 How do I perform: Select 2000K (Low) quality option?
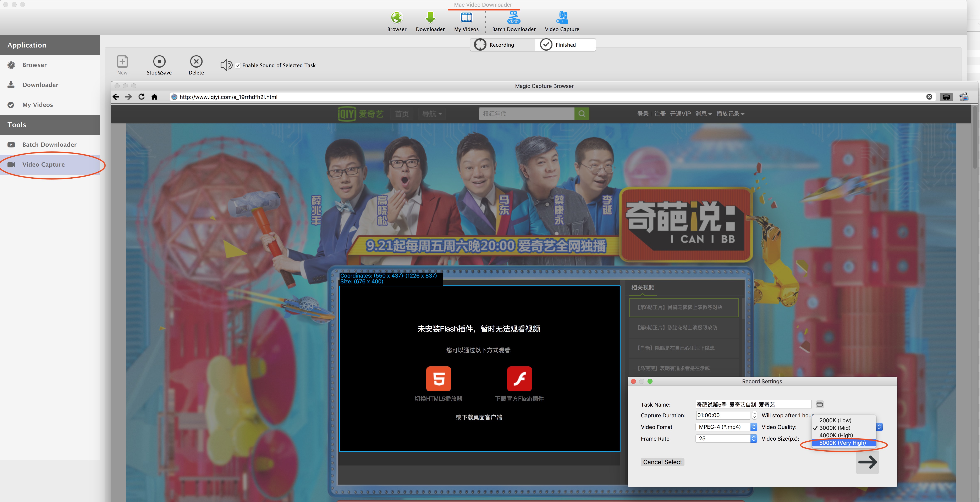[835, 420]
